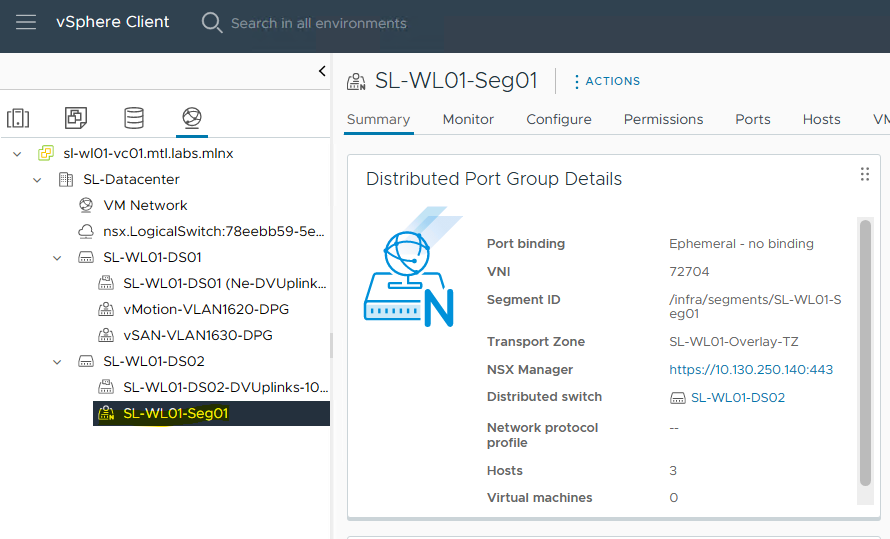Open the ACTIONS menu
This screenshot has width=890, height=539.
(x=607, y=81)
